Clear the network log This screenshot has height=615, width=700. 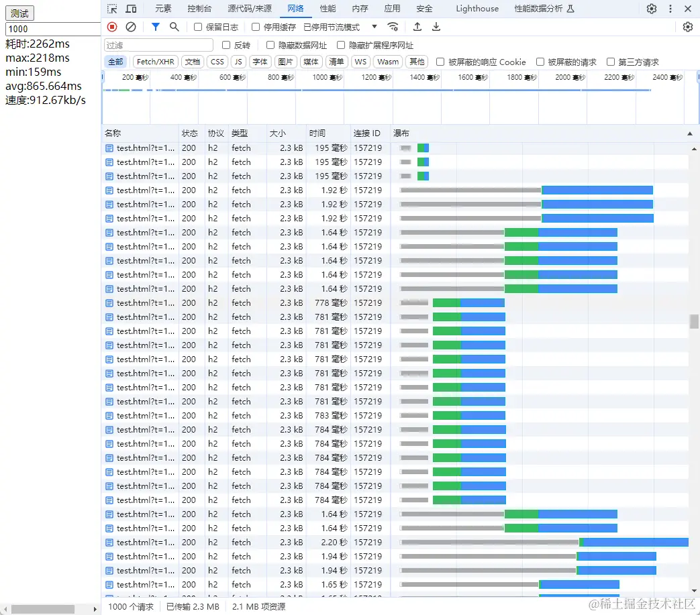click(131, 27)
